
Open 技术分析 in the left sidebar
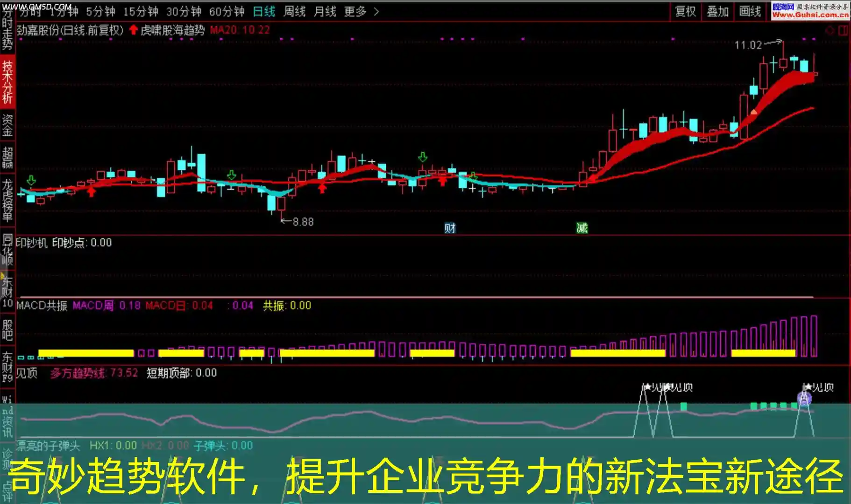pyautogui.click(x=7, y=82)
